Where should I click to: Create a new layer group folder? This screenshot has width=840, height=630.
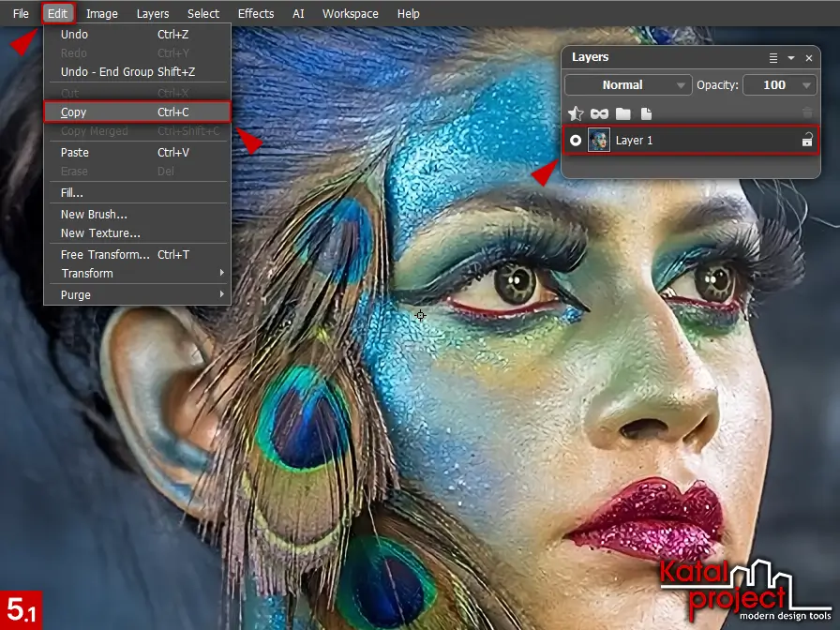623,113
